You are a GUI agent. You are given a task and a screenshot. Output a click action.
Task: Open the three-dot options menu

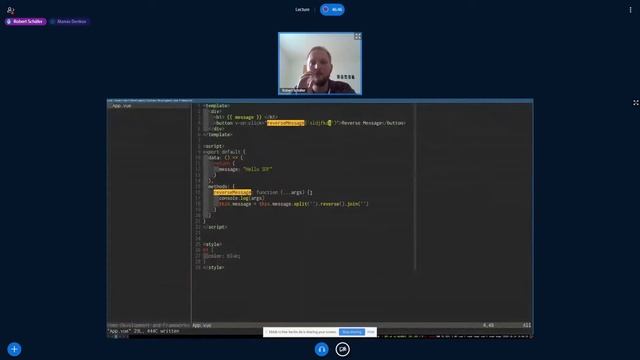point(630,10)
